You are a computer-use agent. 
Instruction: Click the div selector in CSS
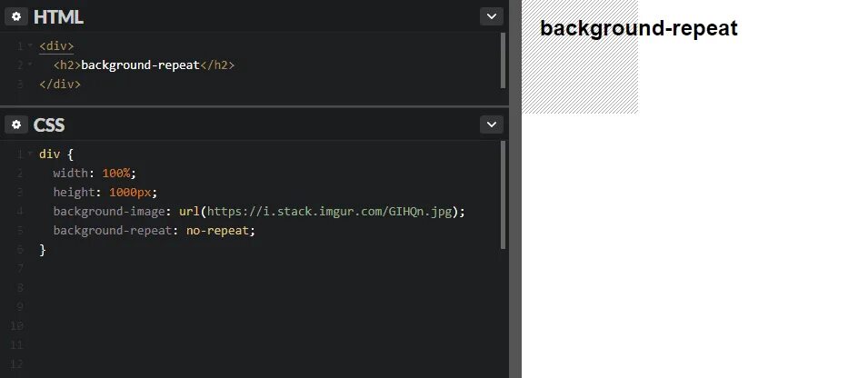(49, 154)
